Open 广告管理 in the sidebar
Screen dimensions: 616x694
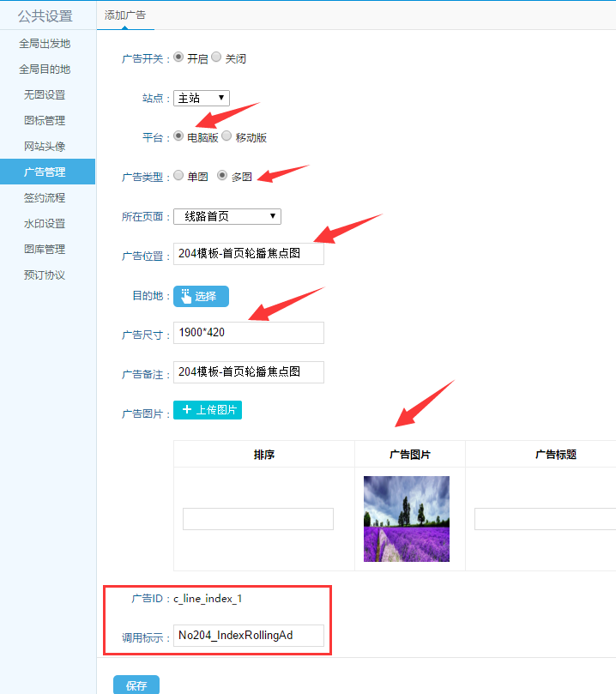pos(45,172)
